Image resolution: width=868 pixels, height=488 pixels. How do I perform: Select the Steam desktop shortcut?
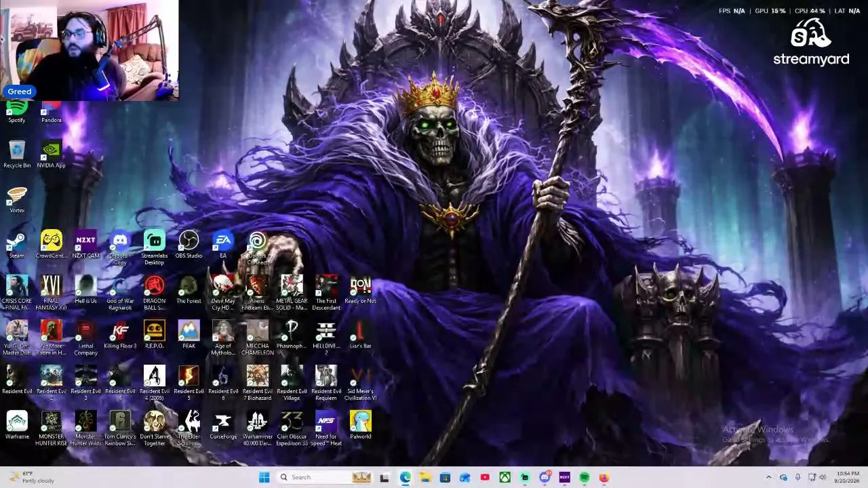point(17,245)
